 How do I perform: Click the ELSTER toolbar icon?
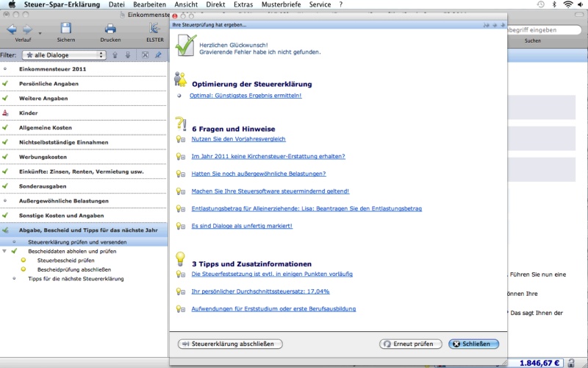tap(154, 29)
